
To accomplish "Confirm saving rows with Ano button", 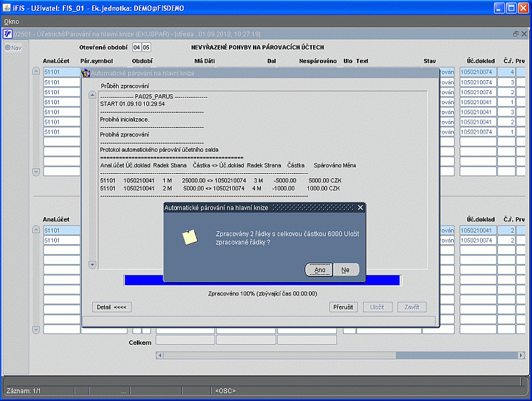I will click(x=319, y=270).
